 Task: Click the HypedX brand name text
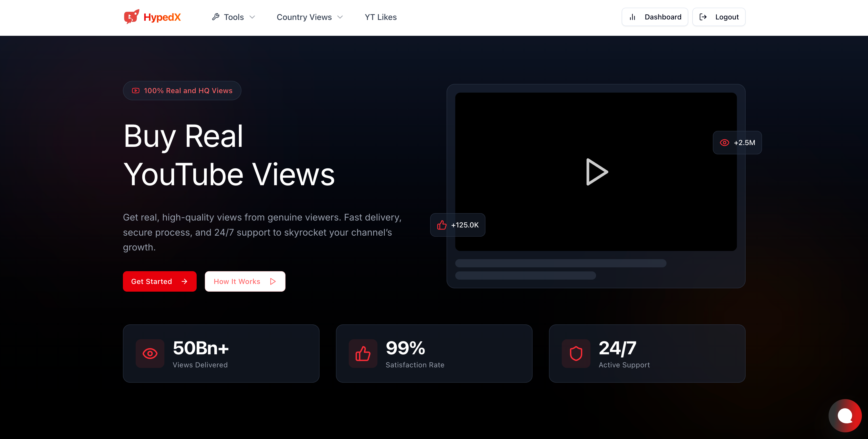point(162,17)
